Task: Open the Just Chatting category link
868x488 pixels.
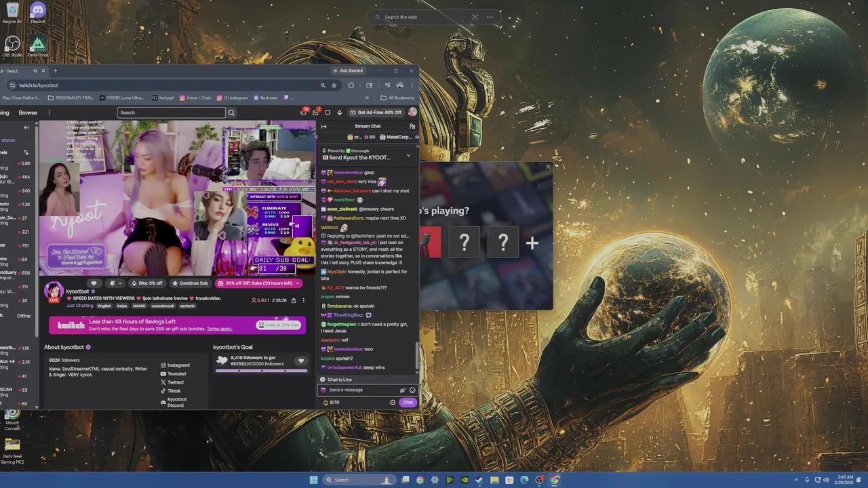Action: point(79,306)
